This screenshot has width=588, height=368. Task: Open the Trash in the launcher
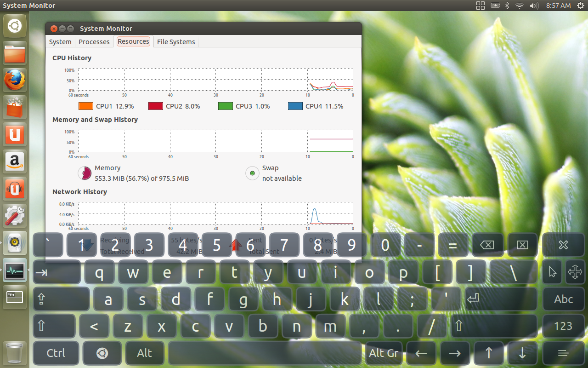[15, 353]
